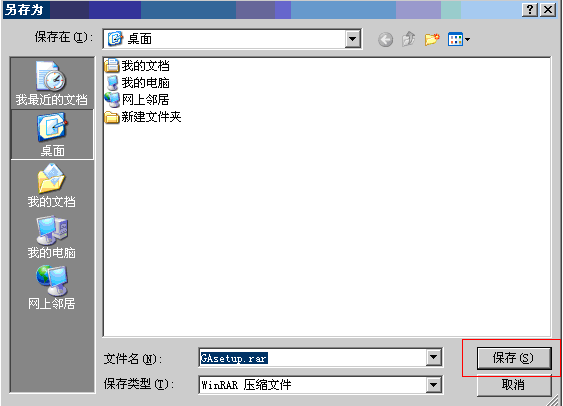Expand the 保存在 location dropdown

coord(353,39)
